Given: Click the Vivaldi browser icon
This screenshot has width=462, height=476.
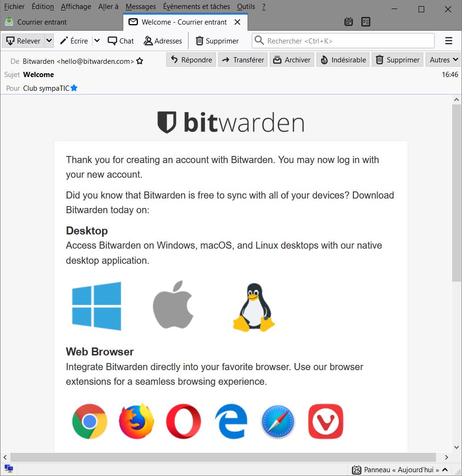Looking at the screenshot, I should click(x=325, y=421).
